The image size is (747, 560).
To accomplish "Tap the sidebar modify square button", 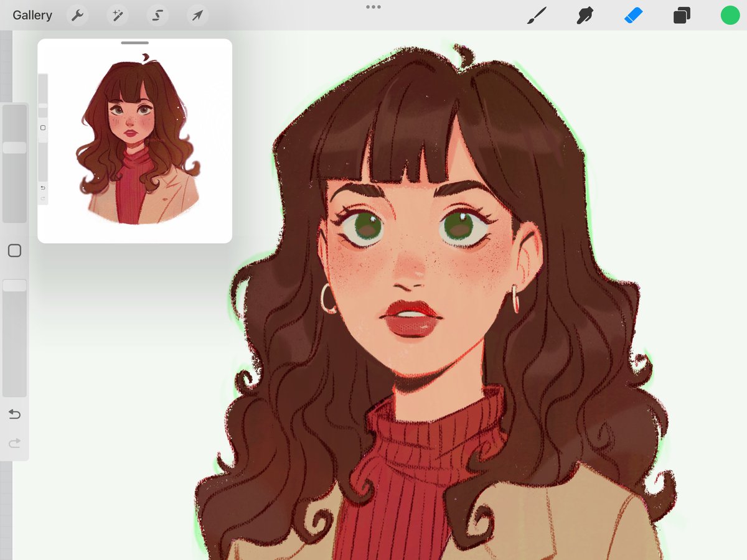I will point(14,251).
